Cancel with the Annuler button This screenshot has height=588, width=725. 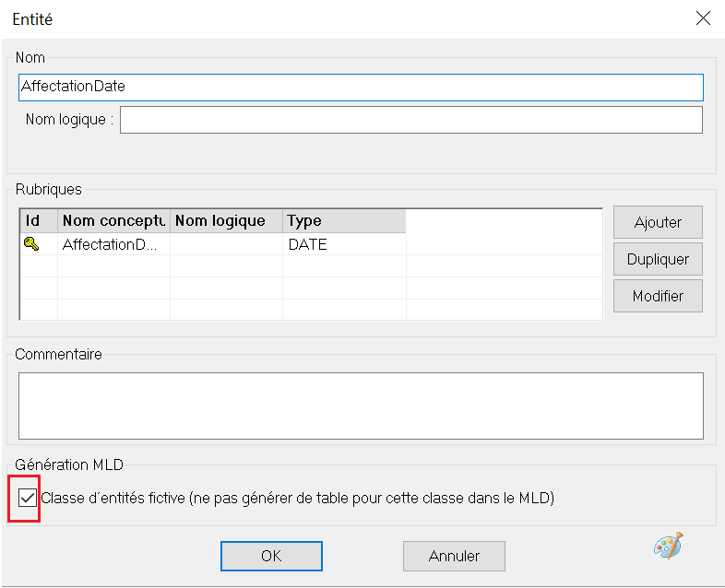tap(454, 556)
